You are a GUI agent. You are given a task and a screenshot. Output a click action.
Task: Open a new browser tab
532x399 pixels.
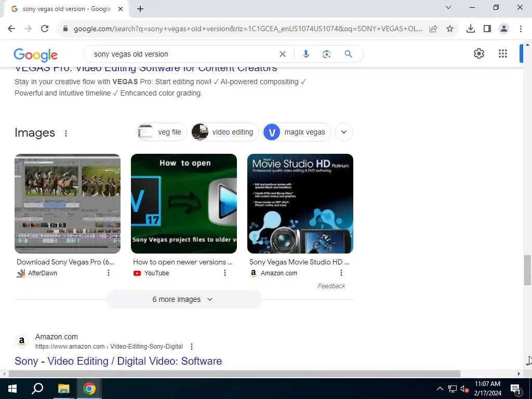click(x=140, y=9)
